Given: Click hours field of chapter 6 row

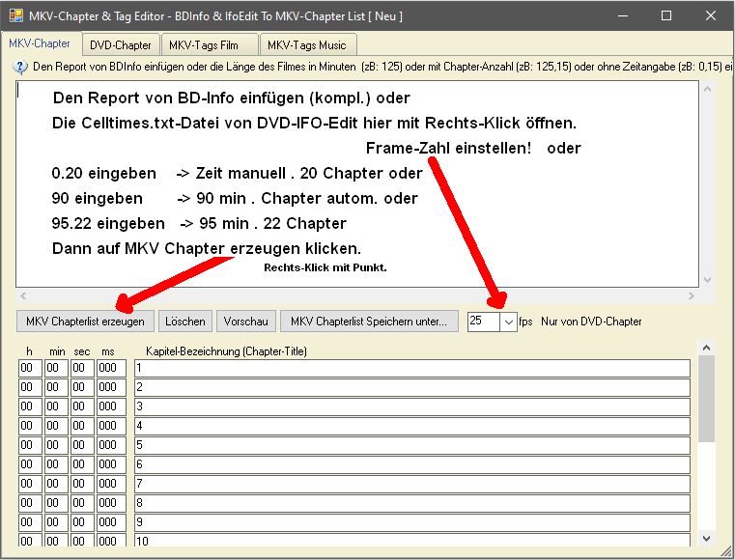Looking at the screenshot, I should [x=31, y=464].
